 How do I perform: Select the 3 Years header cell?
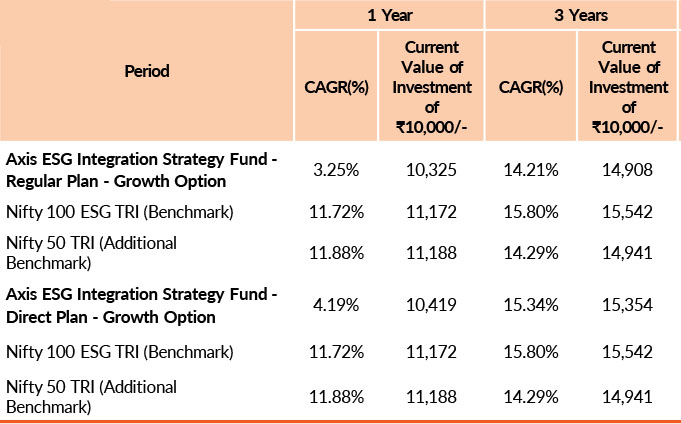(x=581, y=16)
